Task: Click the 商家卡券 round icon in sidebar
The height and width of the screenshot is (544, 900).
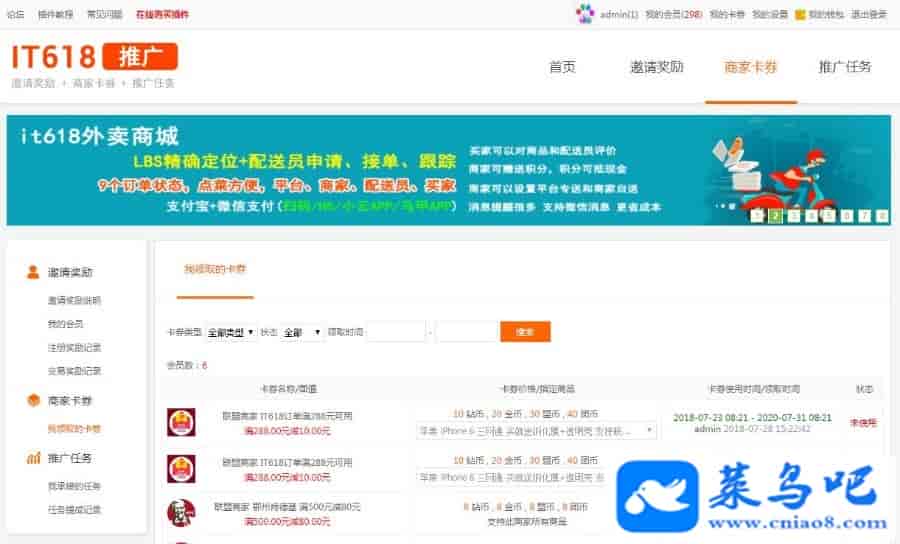Action: tap(33, 401)
